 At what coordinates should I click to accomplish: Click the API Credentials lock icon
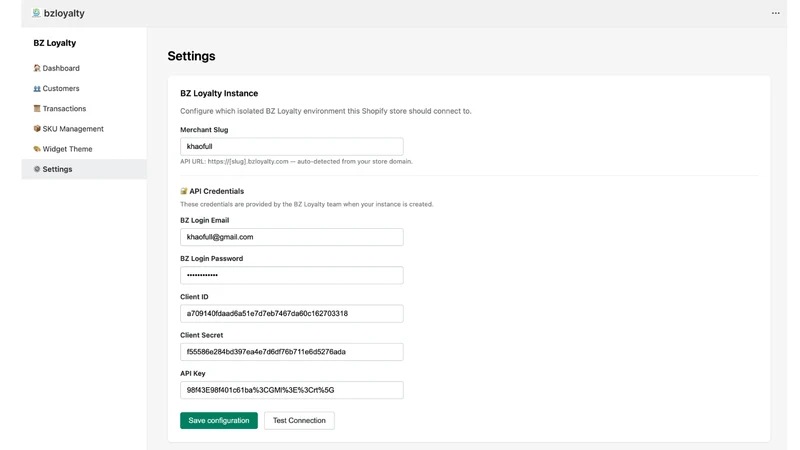184,191
